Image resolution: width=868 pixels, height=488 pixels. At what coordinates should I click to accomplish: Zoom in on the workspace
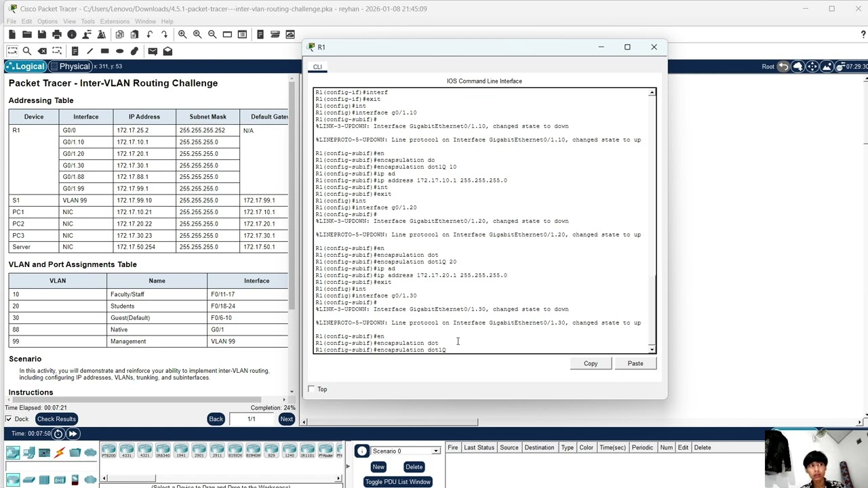[x=182, y=35]
